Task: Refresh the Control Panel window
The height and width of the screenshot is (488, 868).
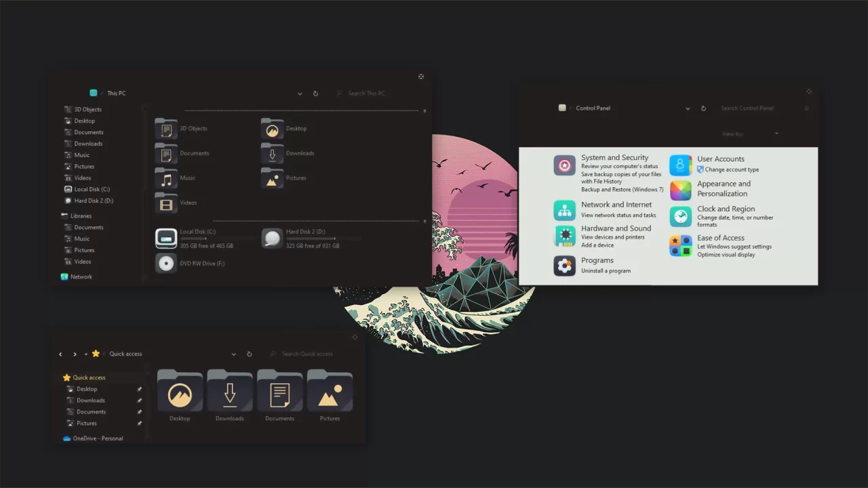Action: coord(703,108)
